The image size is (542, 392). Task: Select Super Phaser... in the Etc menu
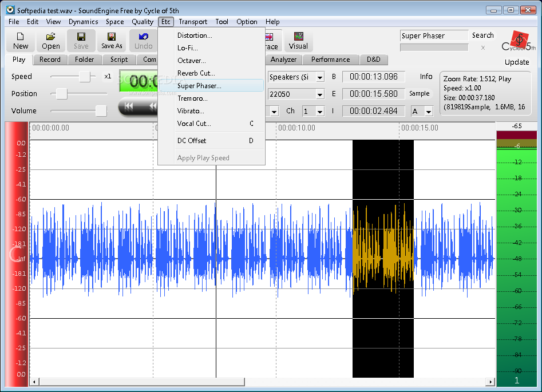(211, 86)
